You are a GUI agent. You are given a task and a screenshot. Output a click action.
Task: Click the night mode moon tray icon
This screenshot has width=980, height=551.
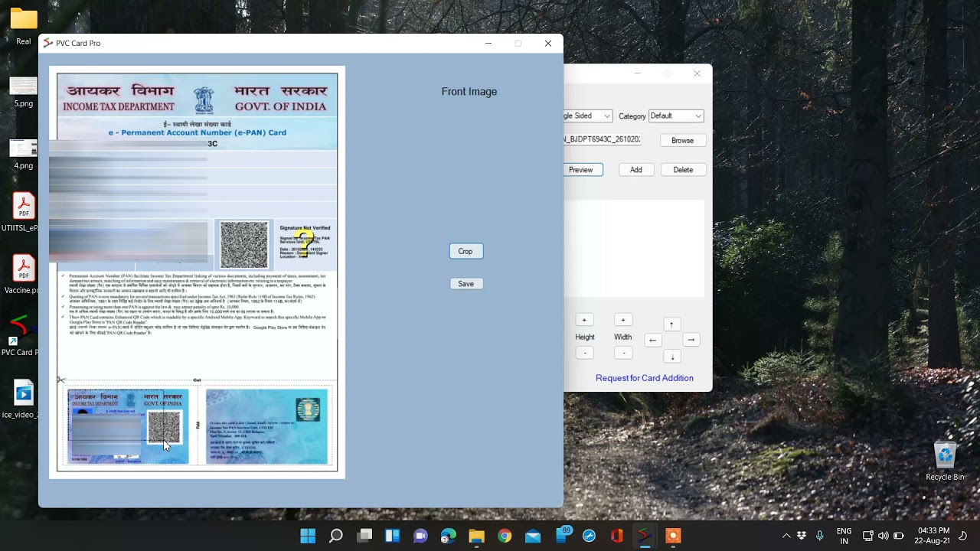(964, 536)
